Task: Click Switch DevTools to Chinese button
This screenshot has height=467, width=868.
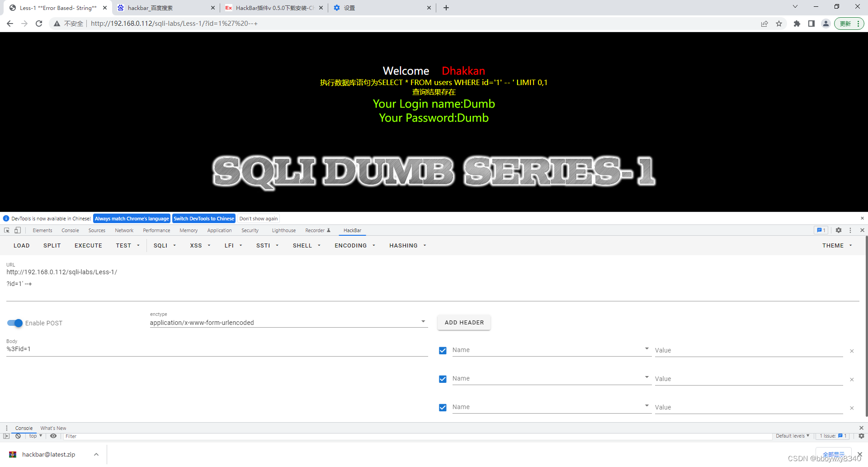Action: pos(203,219)
